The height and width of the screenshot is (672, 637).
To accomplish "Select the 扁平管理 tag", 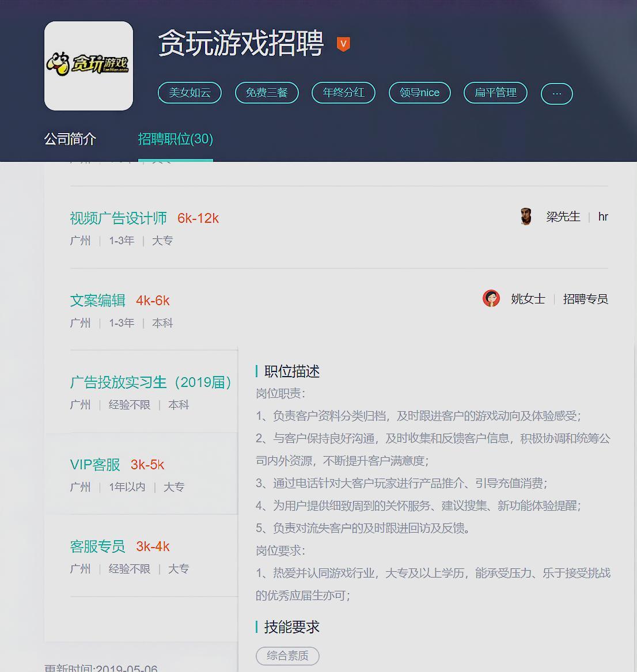I will (495, 92).
